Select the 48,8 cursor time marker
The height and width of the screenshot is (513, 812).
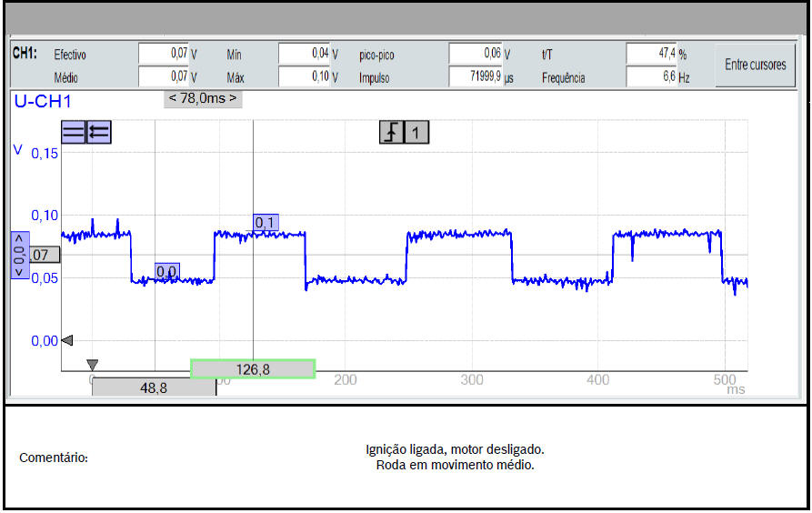coord(154,387)
